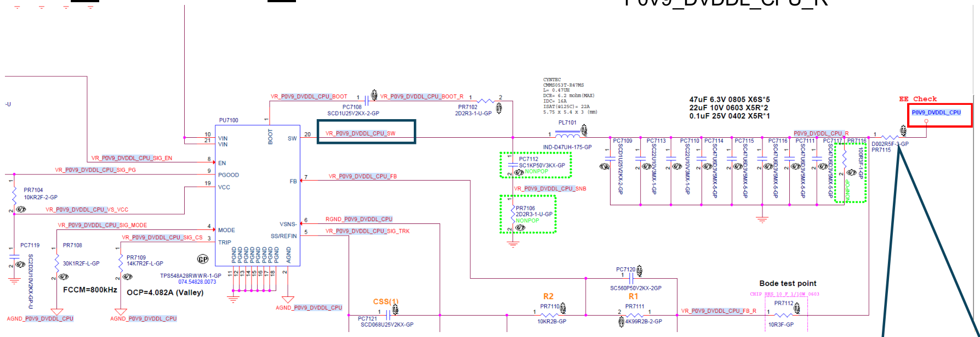Select the PC7109 capacitor designator

tap(623, 141)
